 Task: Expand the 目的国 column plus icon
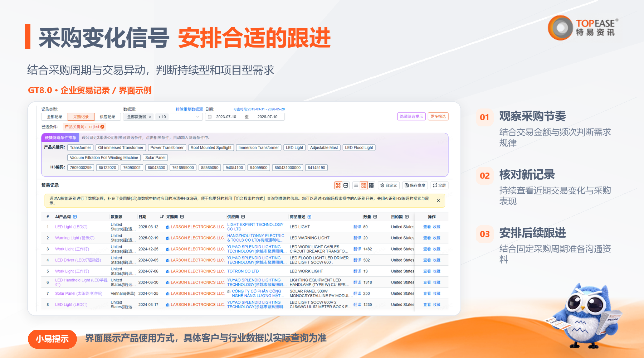(x=407, y=217)
